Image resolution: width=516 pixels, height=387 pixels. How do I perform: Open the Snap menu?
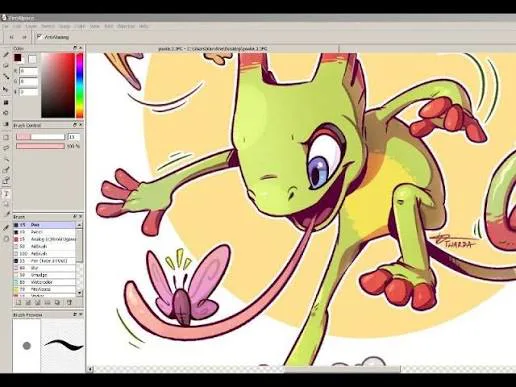pos(64,26)
